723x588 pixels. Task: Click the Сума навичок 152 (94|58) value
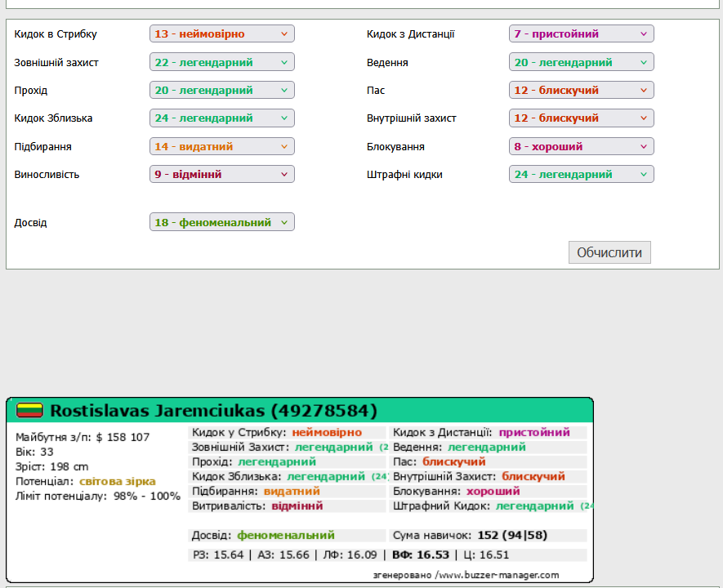click(x=512, y=535)
